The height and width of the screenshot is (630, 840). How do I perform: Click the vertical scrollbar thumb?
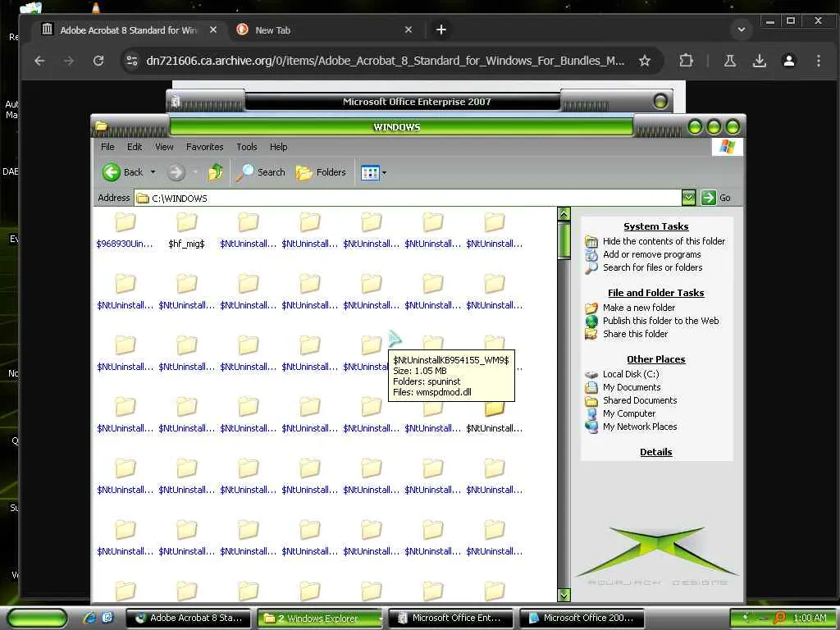click(564, 240)
